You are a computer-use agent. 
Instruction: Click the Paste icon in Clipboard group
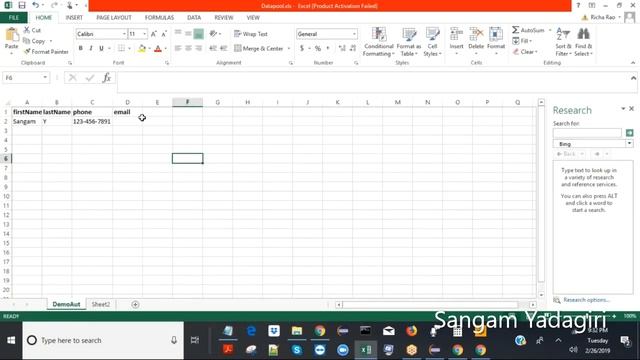click(x=11, y=35)
